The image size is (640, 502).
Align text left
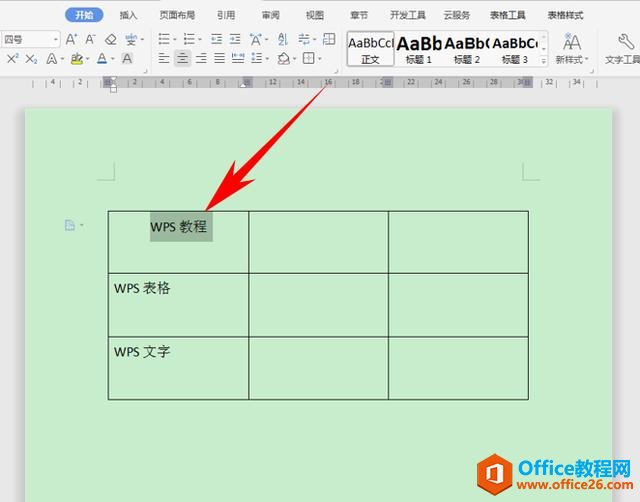(164, 58)
